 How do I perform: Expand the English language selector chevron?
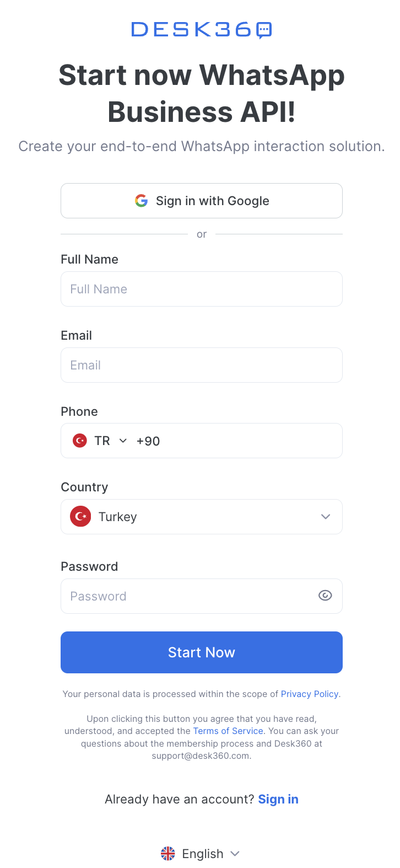tap(235, 854)
